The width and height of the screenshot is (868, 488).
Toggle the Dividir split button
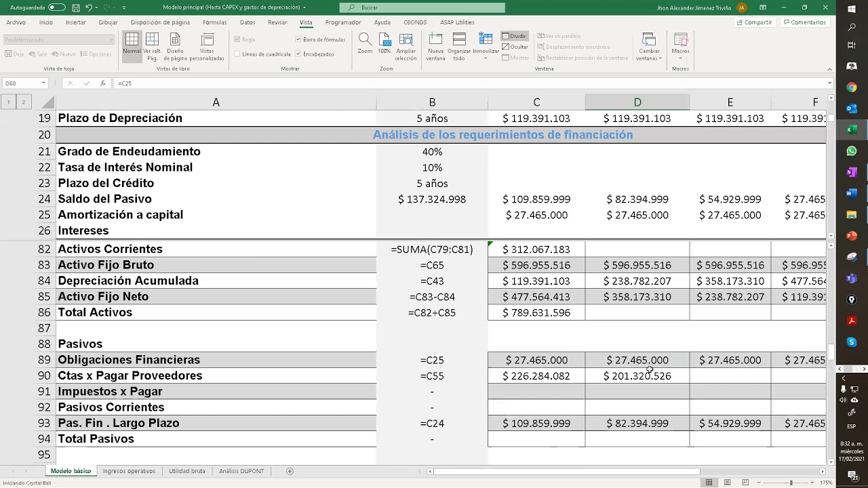(x=515, y=36)
